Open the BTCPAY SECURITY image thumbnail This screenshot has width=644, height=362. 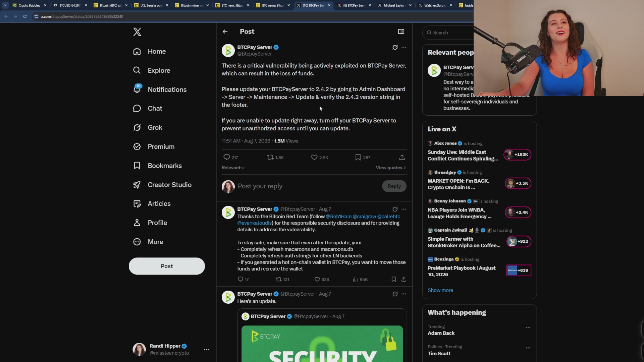pos(322,344)
